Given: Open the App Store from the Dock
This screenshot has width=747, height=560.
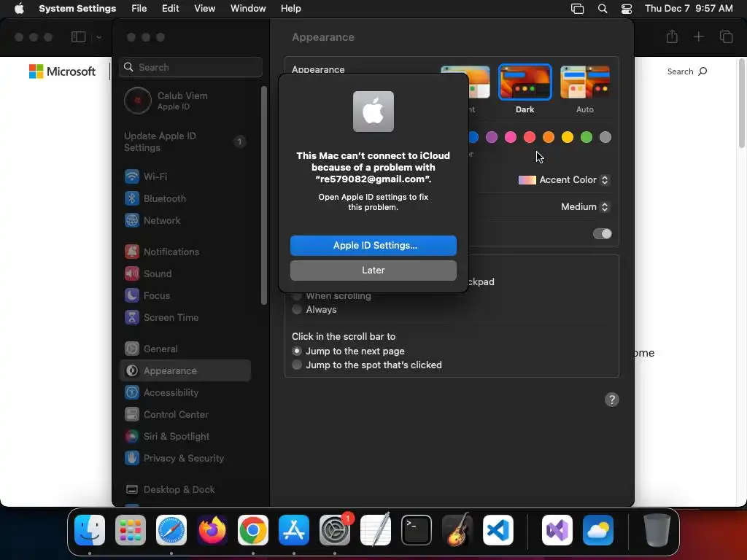Looking at the screenshot, I should (x=294, y=530).
